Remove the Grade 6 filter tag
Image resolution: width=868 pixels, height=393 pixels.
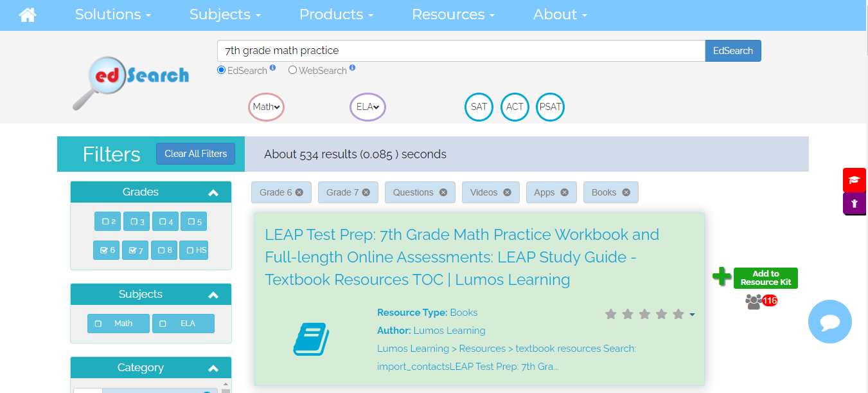coord(299,192)
